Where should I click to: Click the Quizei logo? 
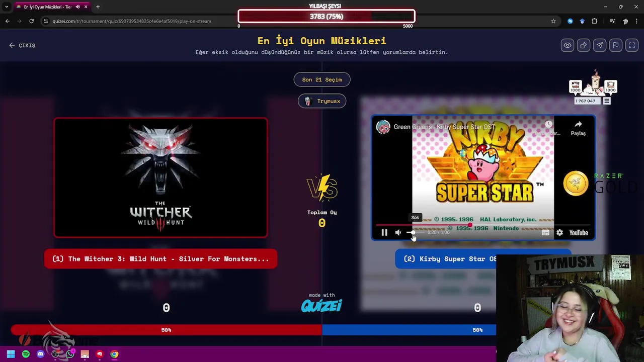pyautogui.click(x=322, y=305)
